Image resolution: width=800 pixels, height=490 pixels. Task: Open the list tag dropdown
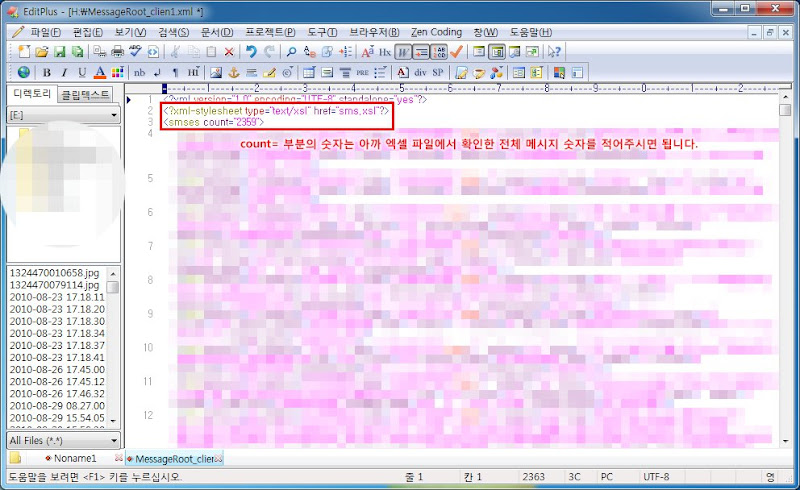point(381,72)
